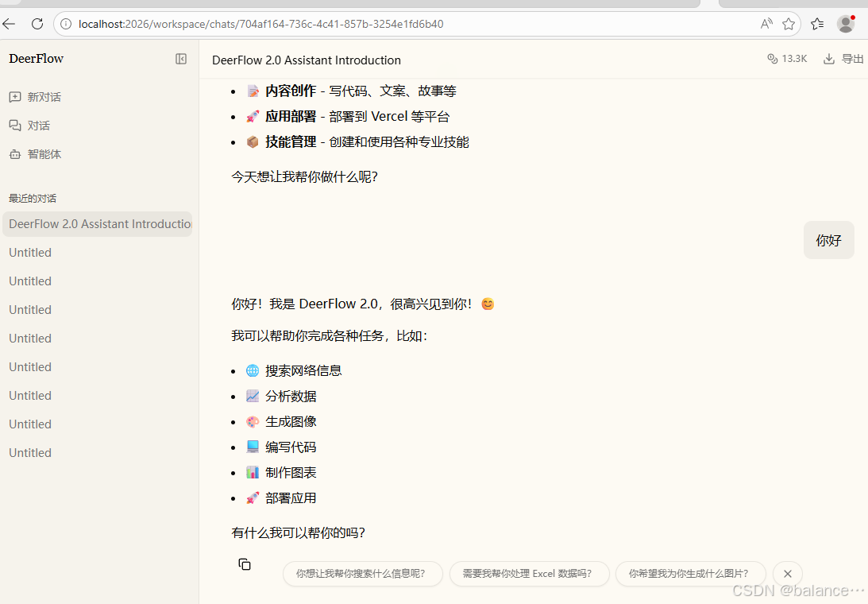Click the browser back arrow
868x604 pixels.
pyautogui.click(x=9, y=24)
